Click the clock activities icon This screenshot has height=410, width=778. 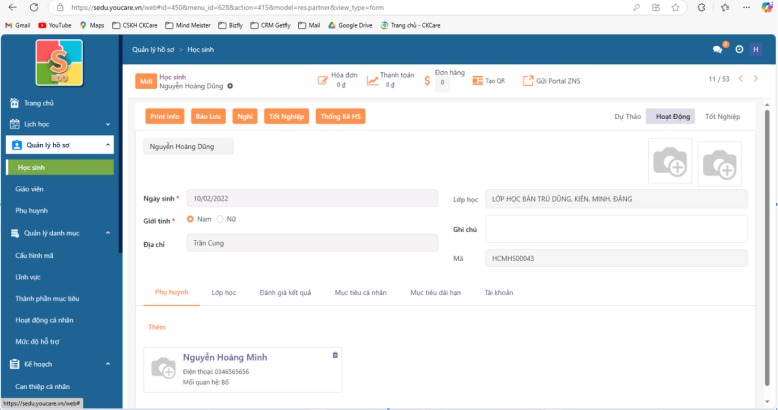click(x=739, y=49)
